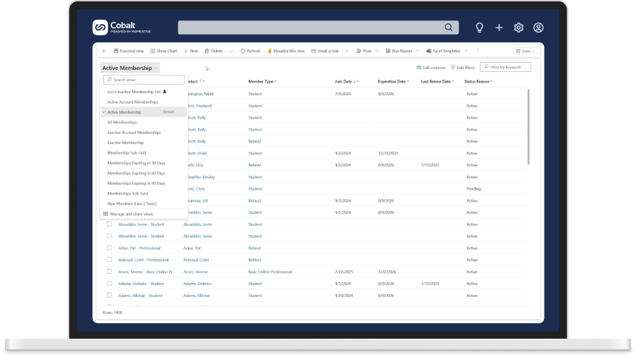Viewport: 644px width, 357px height.
Task: Open the user profile icon
Action: tap(538, 28)
